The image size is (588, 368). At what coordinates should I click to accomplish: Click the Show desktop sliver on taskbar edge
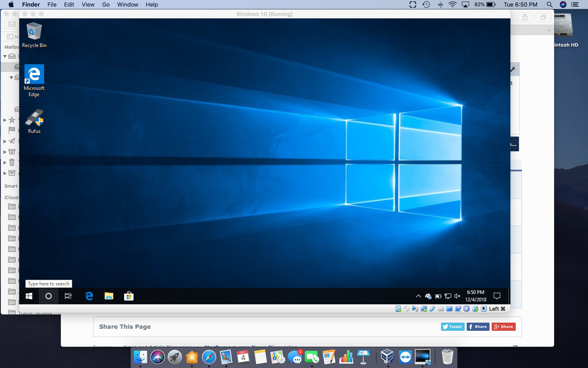(x=509, y=296)
